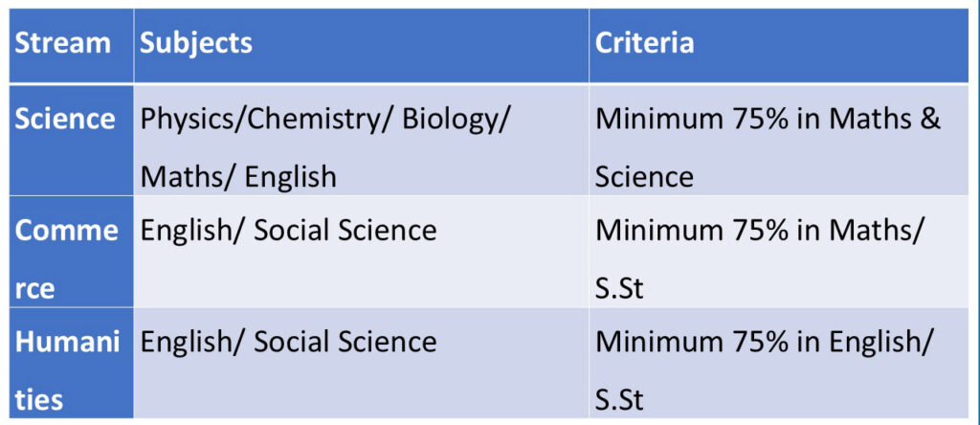Click "Maths/ English" line in Science subjects
The width and height of the screenshot is (980, 425).
click(x=238, y=177)
